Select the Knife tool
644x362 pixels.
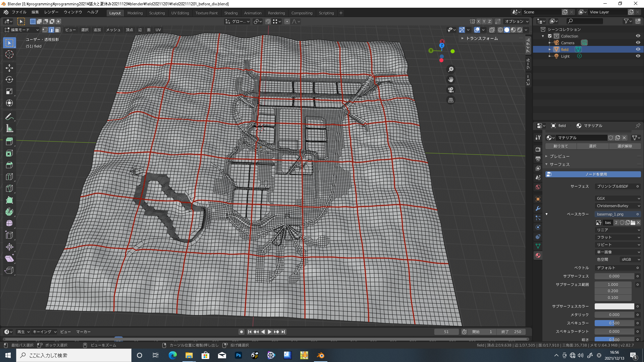(9, 188)
